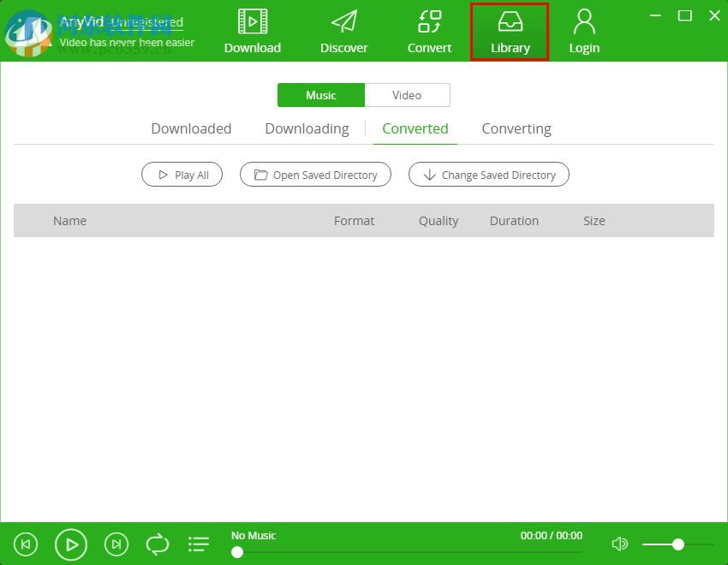Screen dimensions: 728x565
Task: Open the playback queue list
Action: pos(198,544)
